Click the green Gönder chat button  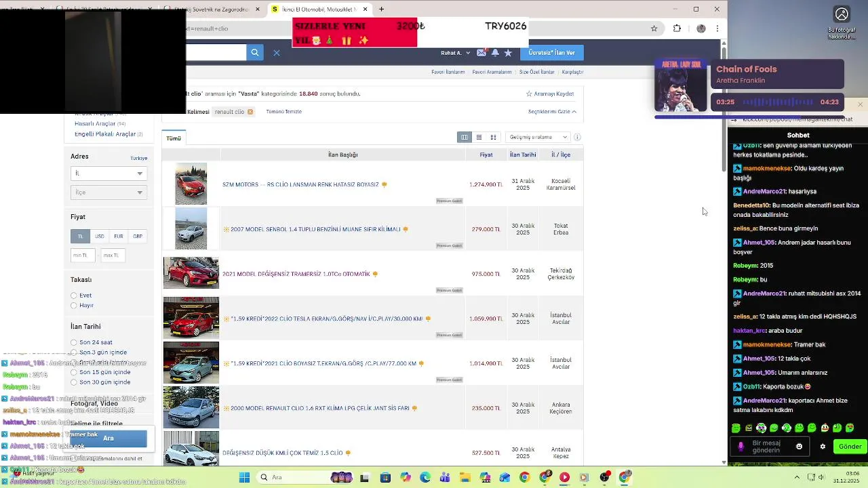[x=850, y=446]
